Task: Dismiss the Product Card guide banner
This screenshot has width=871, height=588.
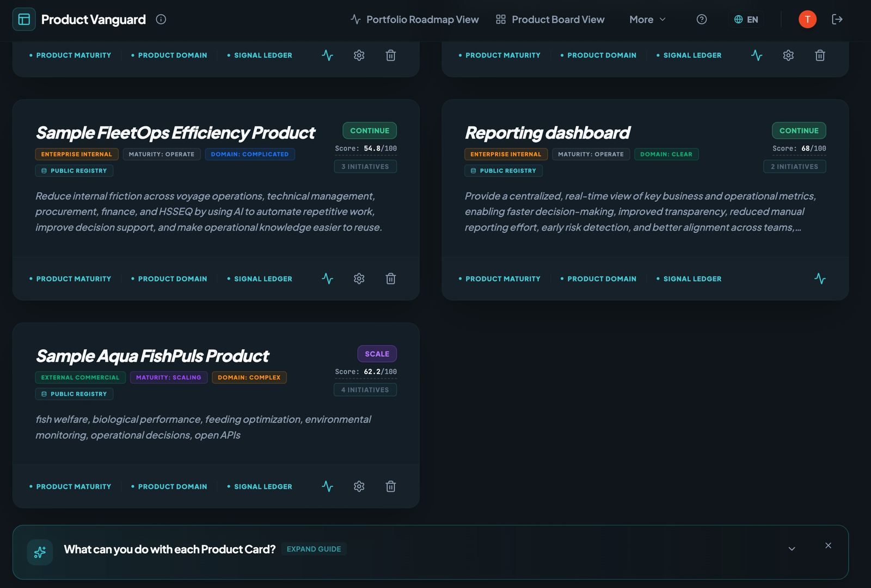Action: tap(828, 546)
